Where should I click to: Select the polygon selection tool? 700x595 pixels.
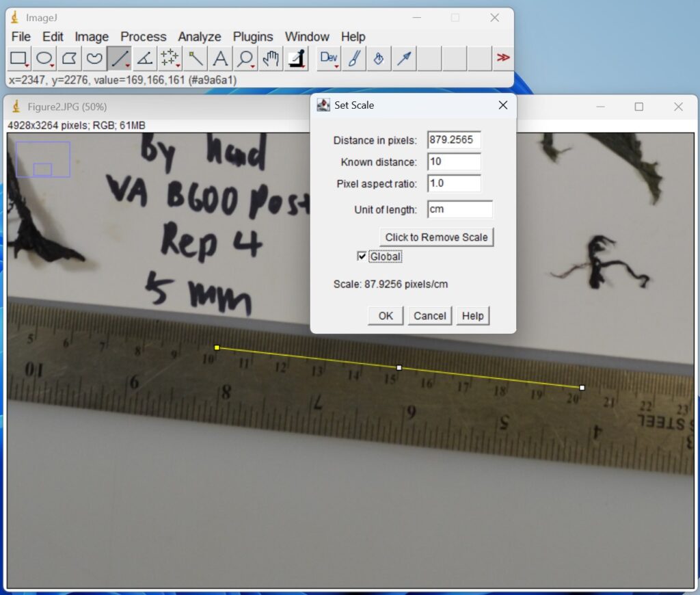[69, 59]
